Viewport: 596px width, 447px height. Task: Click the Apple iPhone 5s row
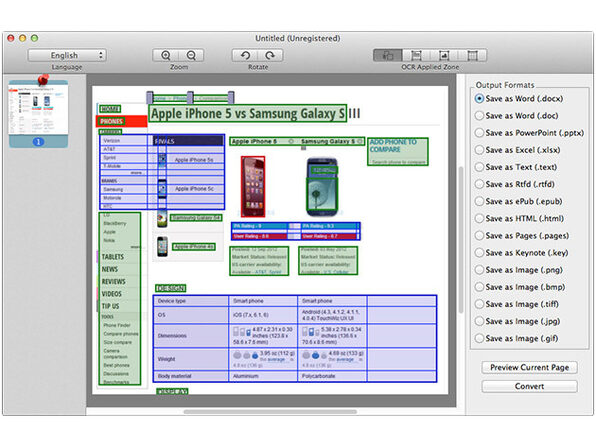[194, 160]
